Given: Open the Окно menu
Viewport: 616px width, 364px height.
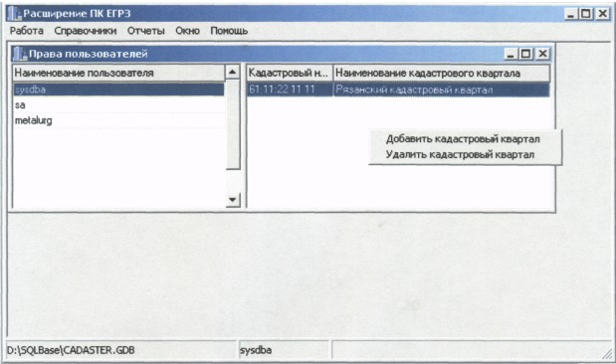Looking at the screenshot, I should pyautogui.click(x=187, y=31).
